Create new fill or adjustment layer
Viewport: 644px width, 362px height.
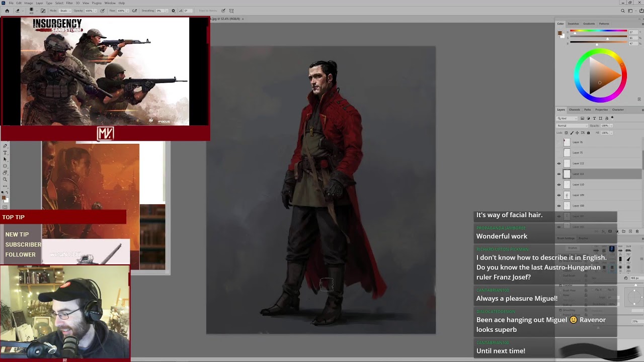pos(617,231)
